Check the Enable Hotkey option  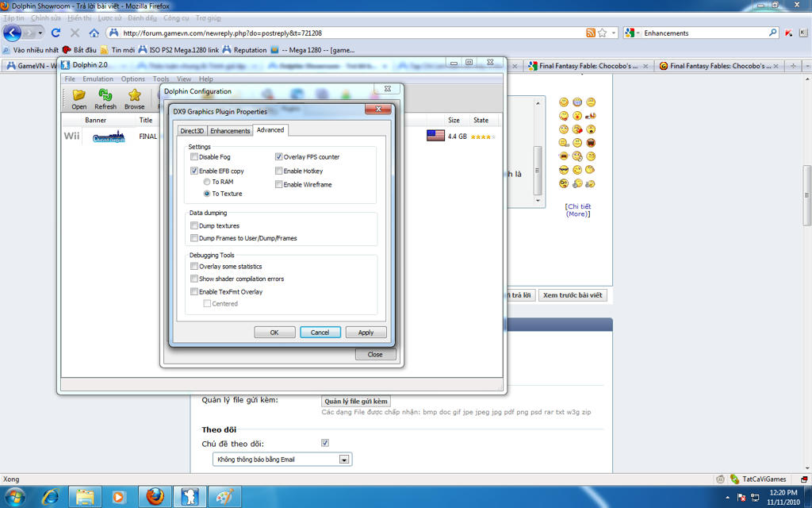[x=278, y=171]
